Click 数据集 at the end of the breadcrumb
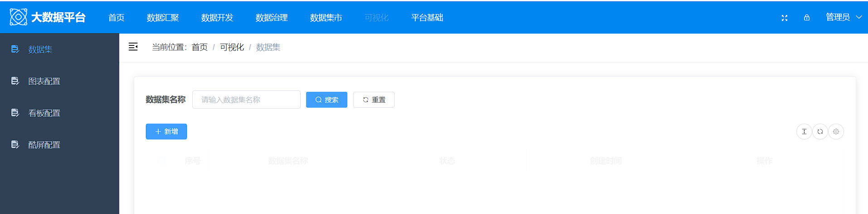This screenshot has height=214, width=868. pos(268,47)
